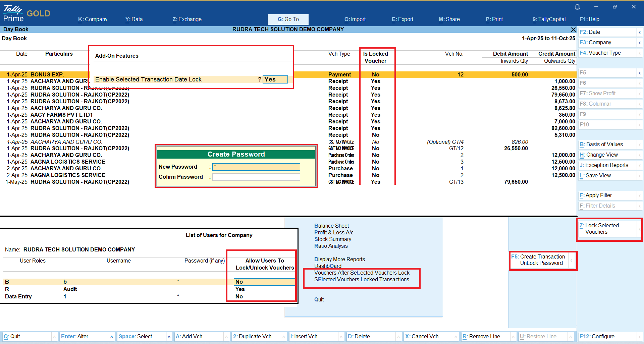Click the caret next to Space: Select
Viewport: 644px width, 344px height.
(x=169, y=336)
